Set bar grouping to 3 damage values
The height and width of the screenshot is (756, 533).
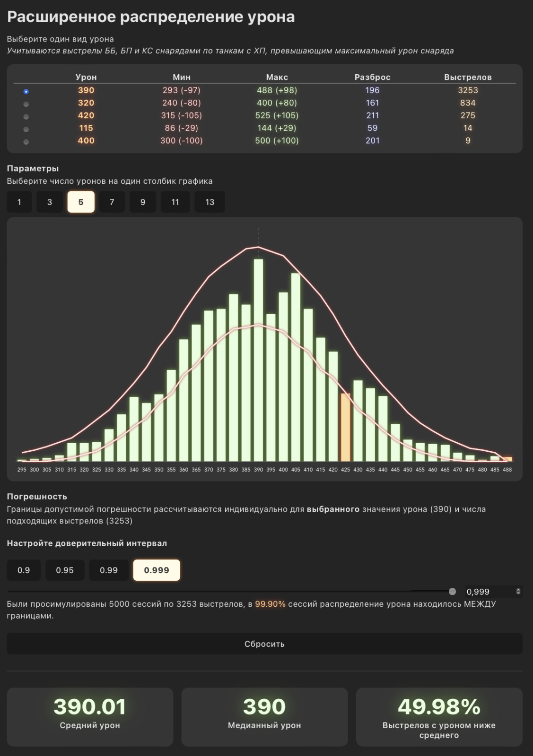click(x=50, y=202)
